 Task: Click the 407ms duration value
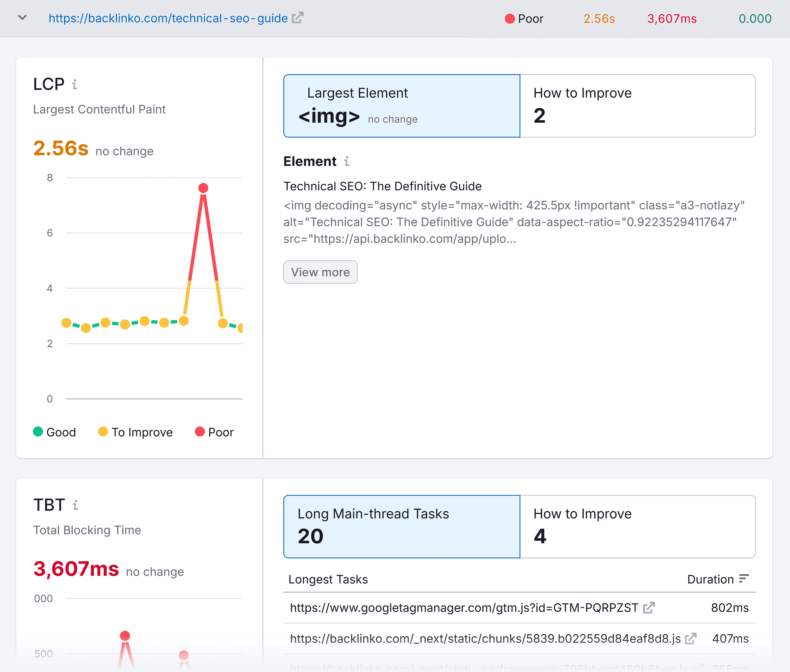[731, 638]
